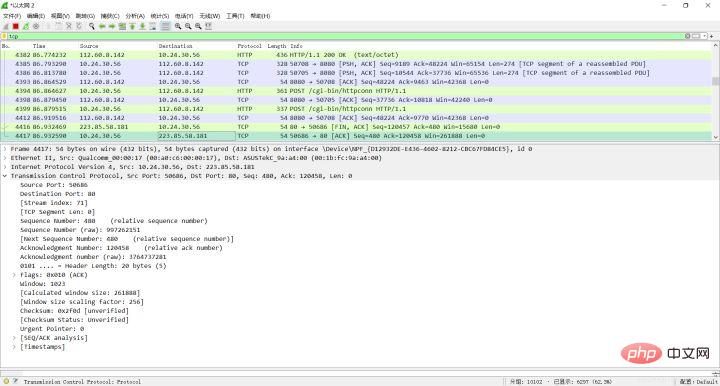
Task: Jump to the first packet icon
Action: point(132,26)
